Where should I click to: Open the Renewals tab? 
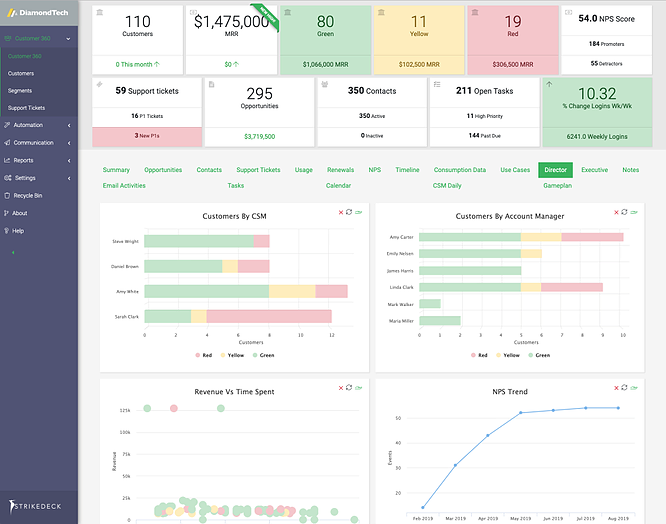click(x=340, y=170)
